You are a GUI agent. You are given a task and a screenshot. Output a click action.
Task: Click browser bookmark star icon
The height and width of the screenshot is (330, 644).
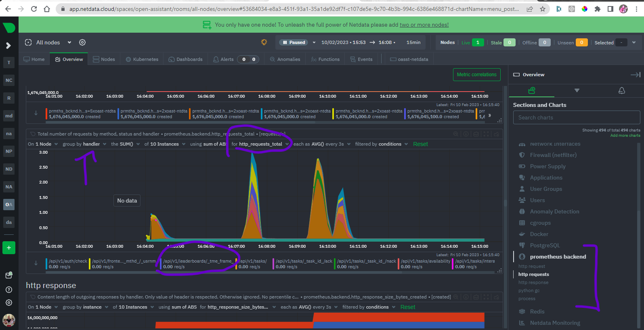[543, 9]
